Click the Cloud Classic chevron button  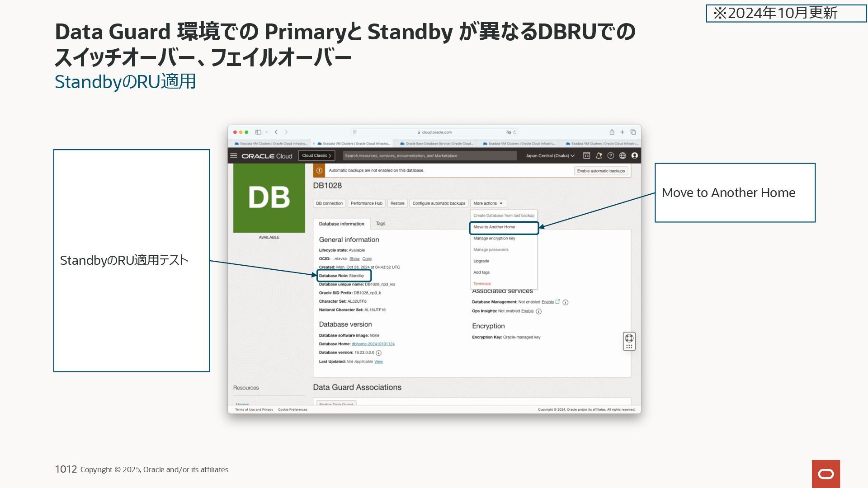click(x=316, y=155)
